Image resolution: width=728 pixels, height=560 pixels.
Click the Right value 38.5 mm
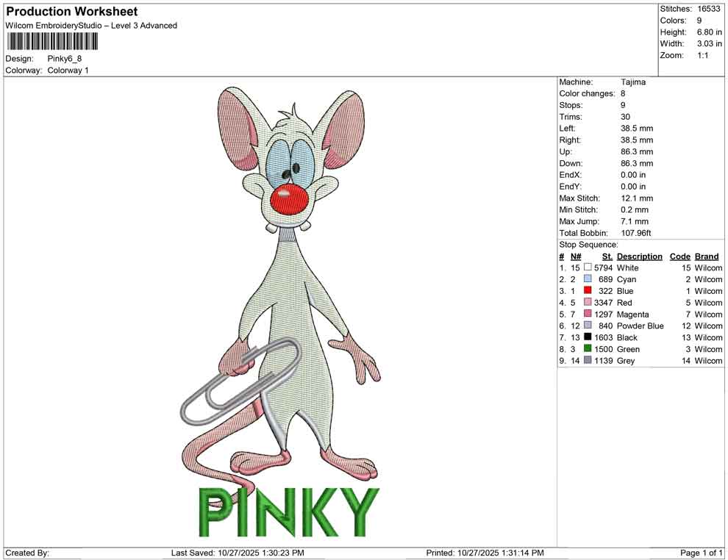[x=637, y=140]
